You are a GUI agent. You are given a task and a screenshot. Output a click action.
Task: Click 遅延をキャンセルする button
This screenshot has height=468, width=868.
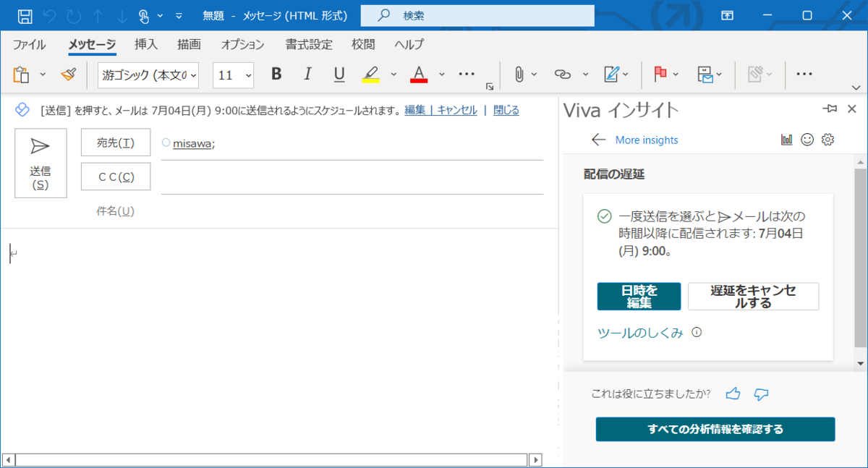[753, 297]
